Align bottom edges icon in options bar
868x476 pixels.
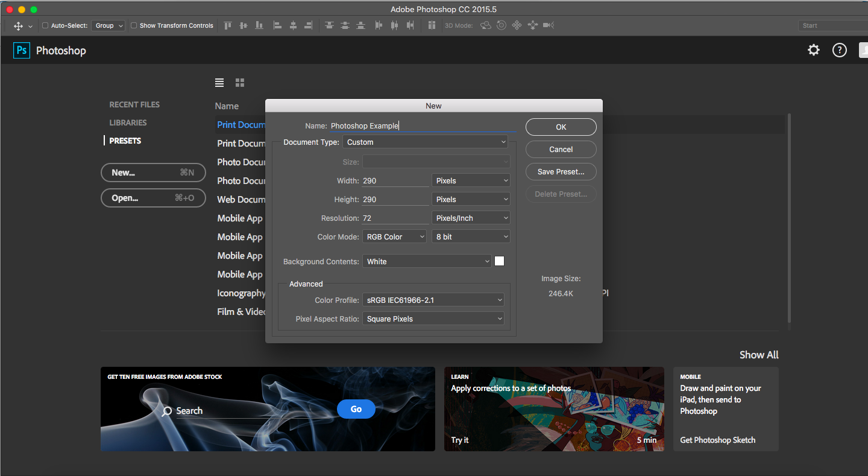pyautogui.click(x=259, y=25)
